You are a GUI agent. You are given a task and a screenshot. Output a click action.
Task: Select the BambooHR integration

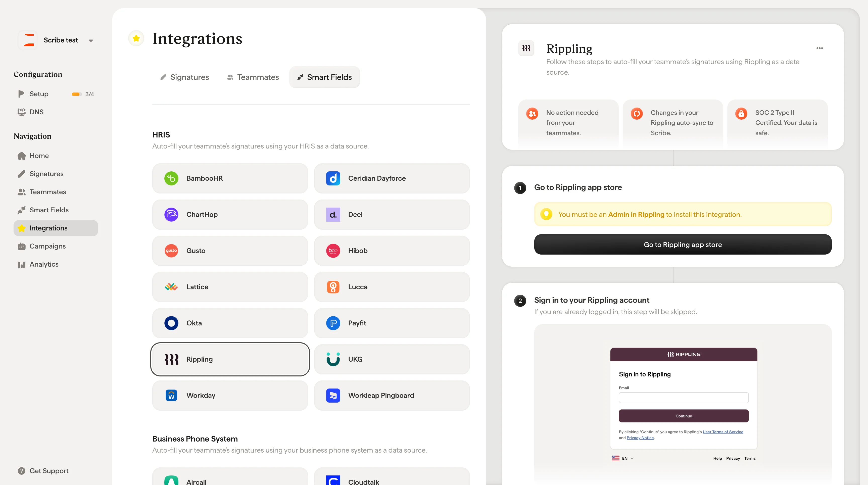coord(230,178)
